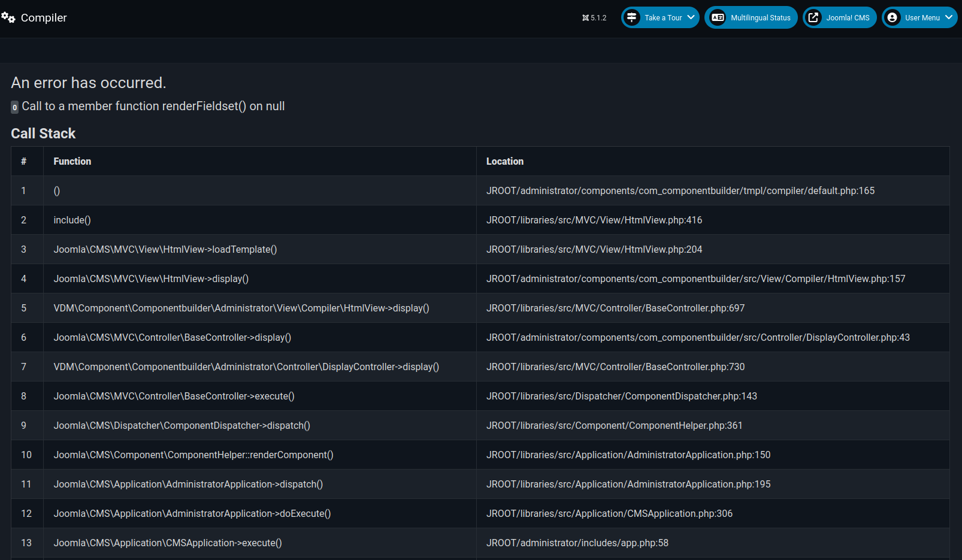The width and height of the screenshot is (962, 560).
Task: Click the Take a Tour signpost icon
Action: click(632, 17)
